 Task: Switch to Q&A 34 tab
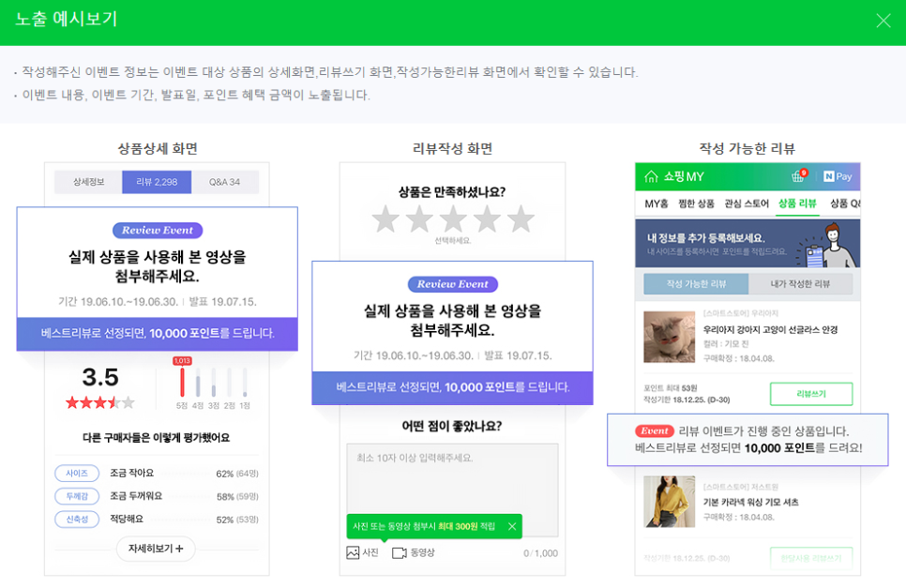(x=225, y=182)
